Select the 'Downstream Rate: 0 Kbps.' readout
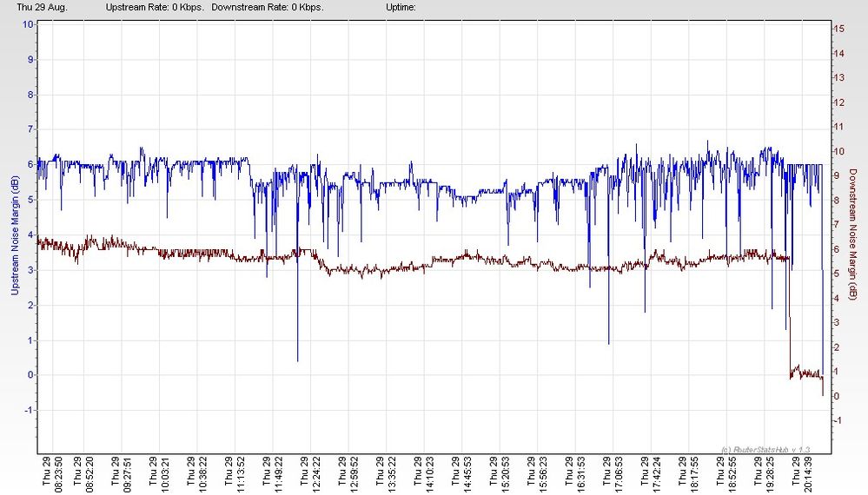 coord(268,7)
